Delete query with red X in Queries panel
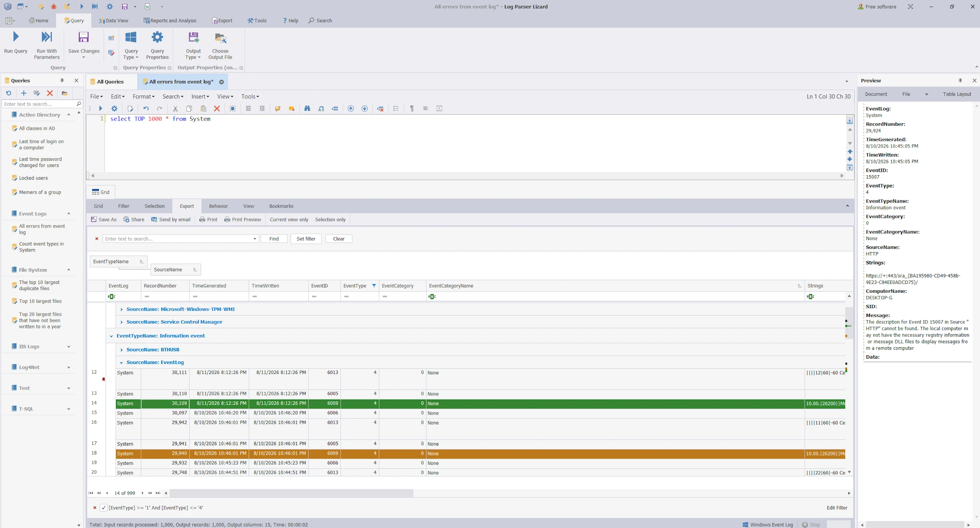Screen dimensions: 980x528 tap(50, 93)
